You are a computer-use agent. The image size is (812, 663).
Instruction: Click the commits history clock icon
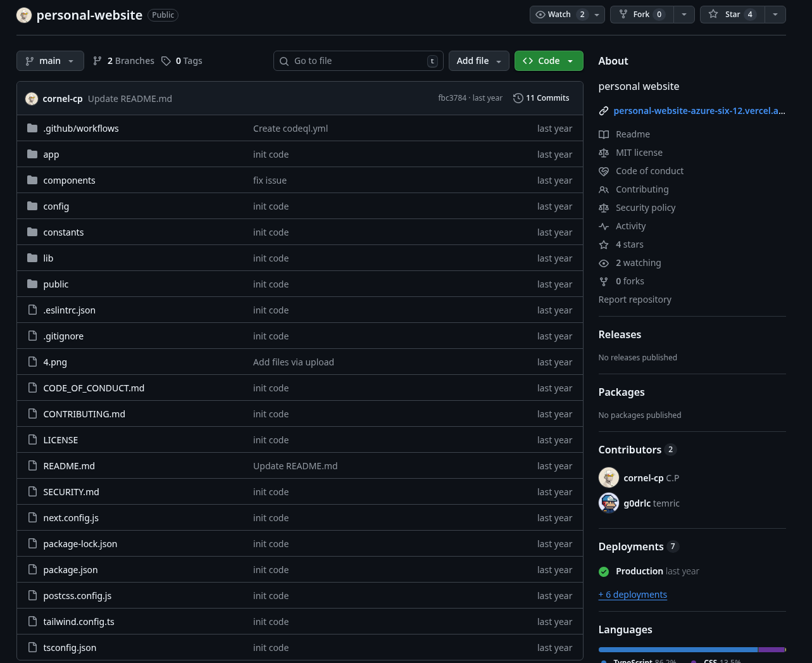(x=518, y=98)
